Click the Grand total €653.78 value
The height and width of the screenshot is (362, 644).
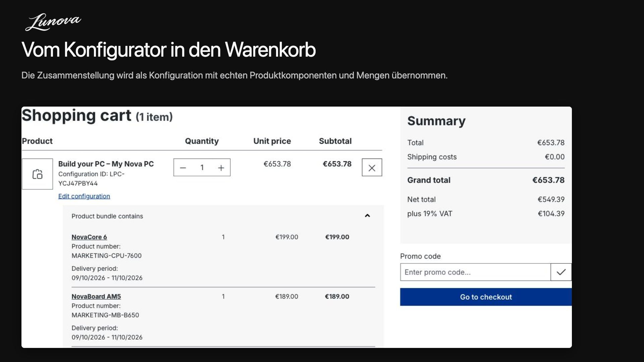pyautogui.click(x=548, y=180)
